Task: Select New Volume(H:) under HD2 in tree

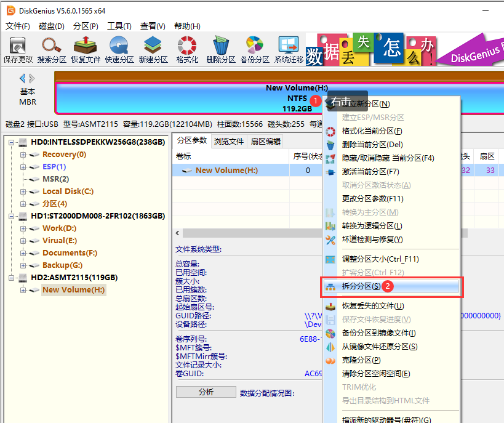Action: pyautogui.click(x=74, y=290)
